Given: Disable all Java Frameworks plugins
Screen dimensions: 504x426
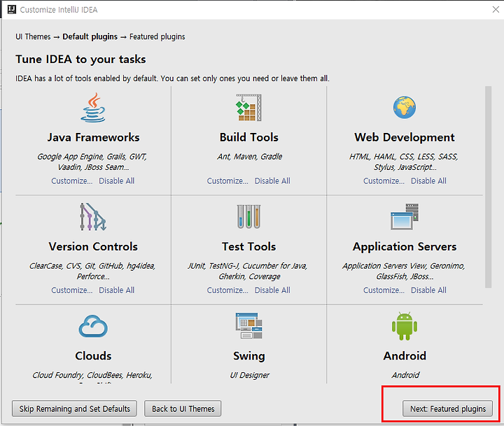Looking at the screenshot, I should [x=116, y=181].
